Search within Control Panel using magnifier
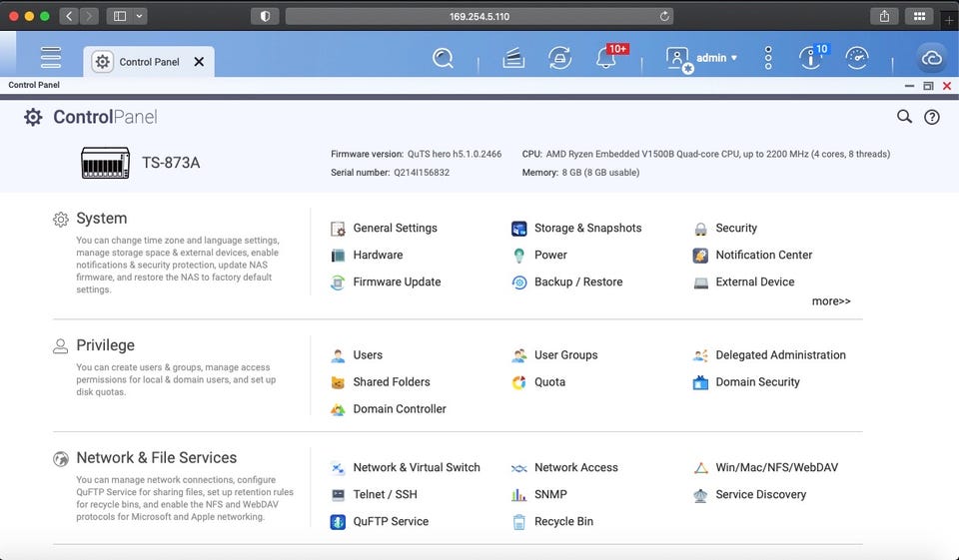959x560 pixels. click(904, 117)
